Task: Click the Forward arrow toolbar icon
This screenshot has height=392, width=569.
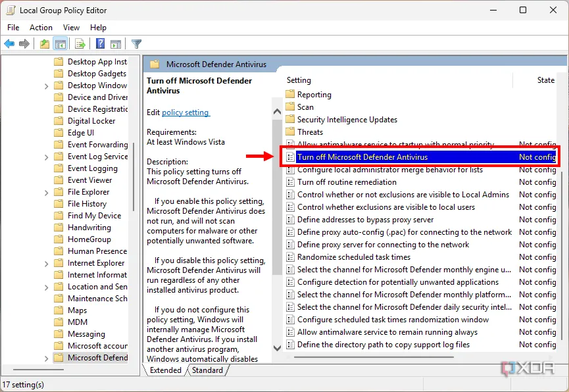Action: click(x=24, y=44)
